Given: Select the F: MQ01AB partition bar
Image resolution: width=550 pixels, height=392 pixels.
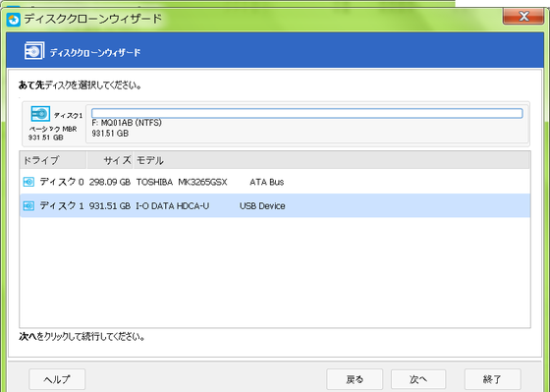Looking at the screenshot, I should pyautogui.click(x=306, y=113).
